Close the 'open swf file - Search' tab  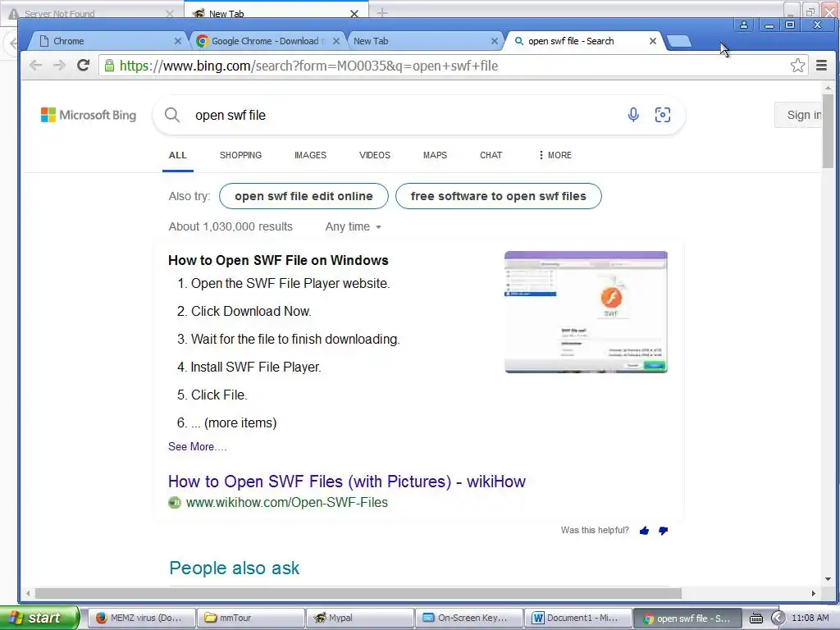[652, 41]
